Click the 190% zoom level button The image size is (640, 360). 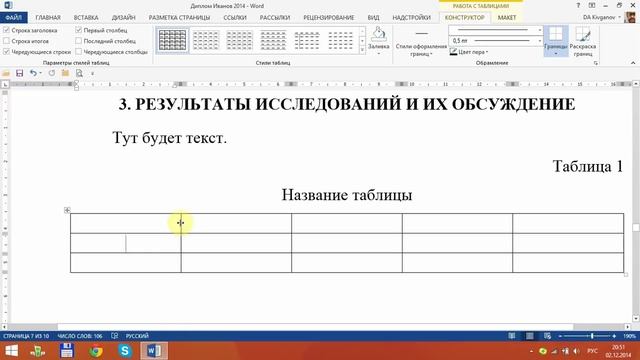(x=629, y=336)
